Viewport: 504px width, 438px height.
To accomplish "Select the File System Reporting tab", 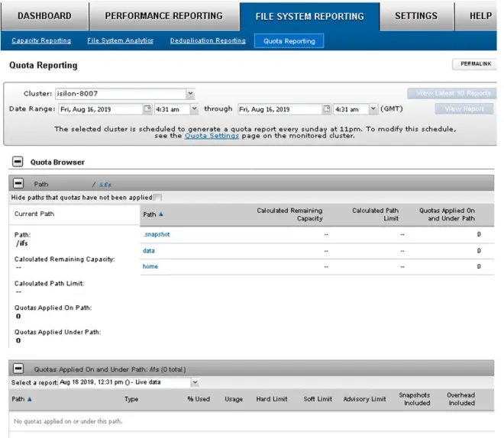I will coord(309,16).
